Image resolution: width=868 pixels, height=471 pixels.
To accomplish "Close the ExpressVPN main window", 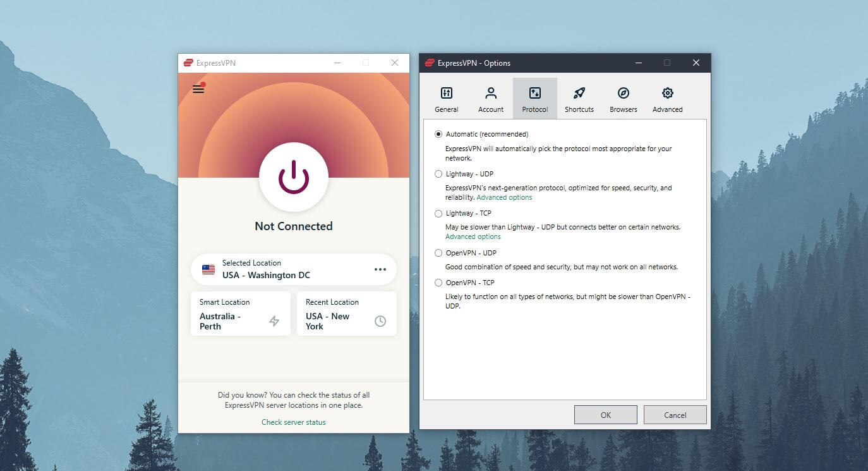I will click(395, 63).
